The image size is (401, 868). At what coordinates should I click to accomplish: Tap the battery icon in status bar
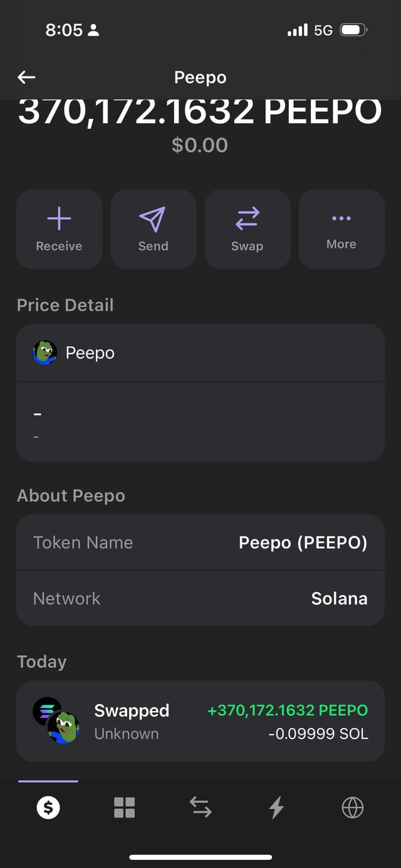(x=353, y=30)
